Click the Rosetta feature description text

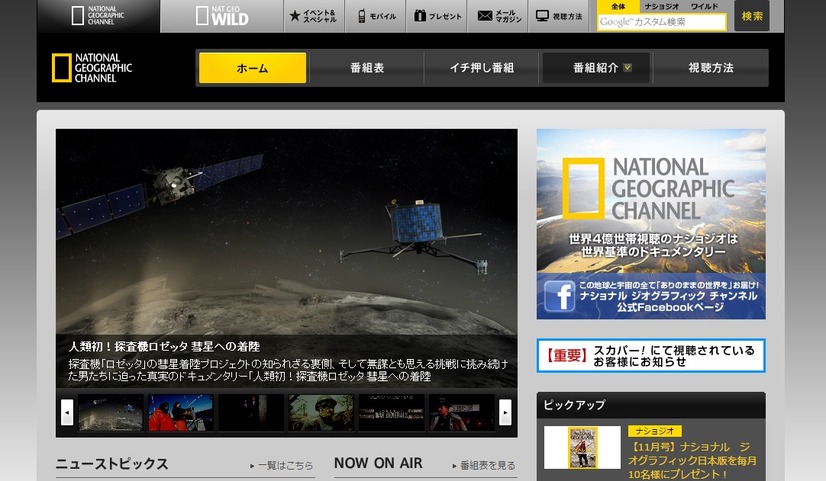click(x=288, y=370)
